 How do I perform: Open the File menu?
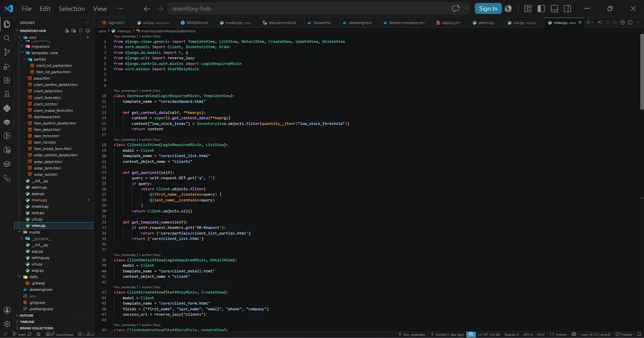point(27,9)
